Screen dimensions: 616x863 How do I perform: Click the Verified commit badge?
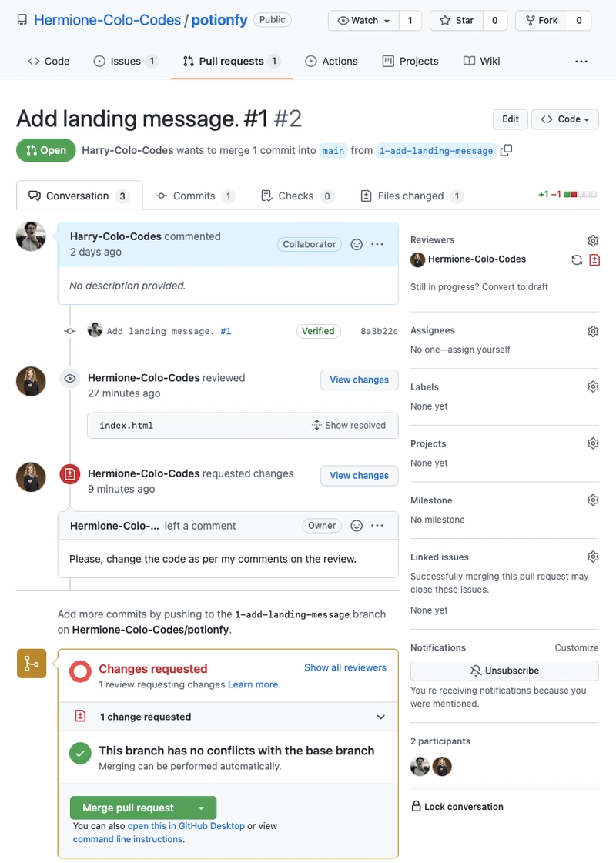pyautogui.click(x=318, y=331)
